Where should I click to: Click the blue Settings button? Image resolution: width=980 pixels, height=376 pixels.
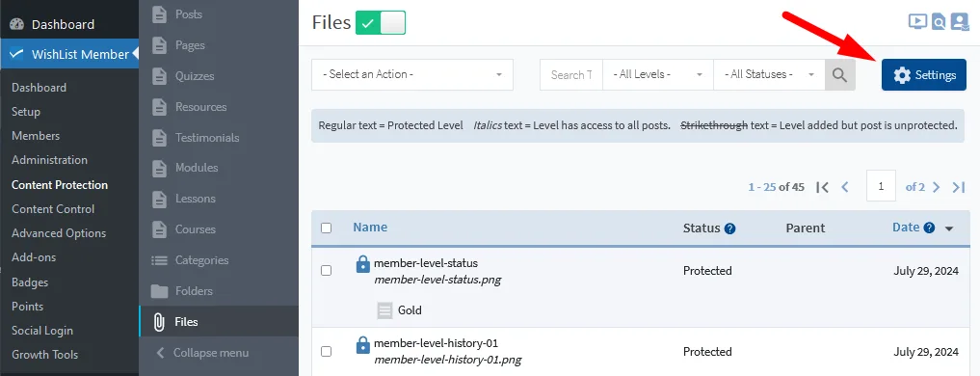924,75
